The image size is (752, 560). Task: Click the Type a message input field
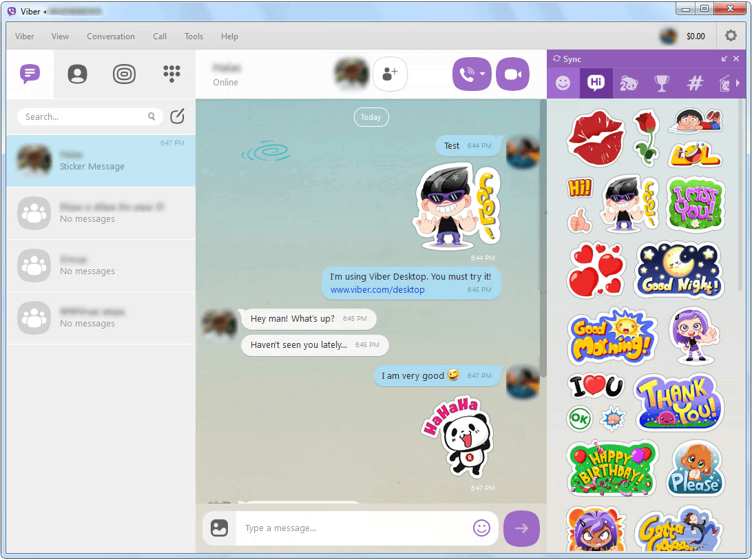tap(310, 528)
